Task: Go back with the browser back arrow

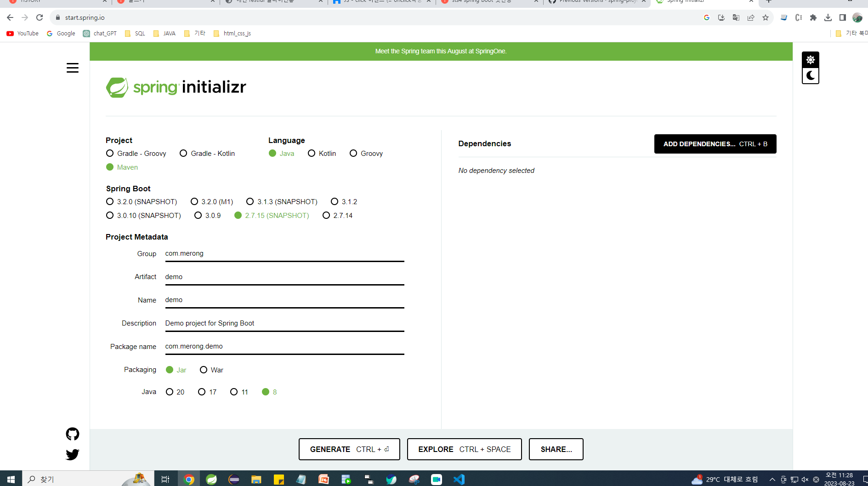Action: 10,17
